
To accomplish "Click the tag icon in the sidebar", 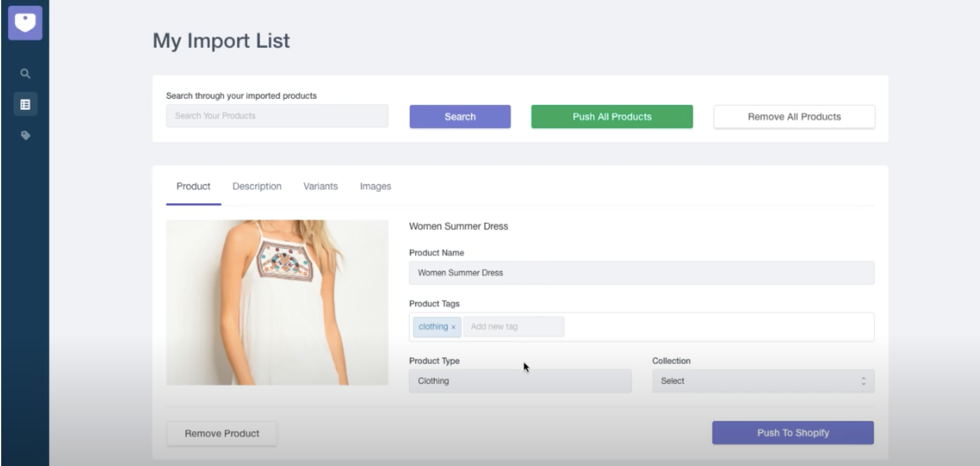I will pos(25,135).
